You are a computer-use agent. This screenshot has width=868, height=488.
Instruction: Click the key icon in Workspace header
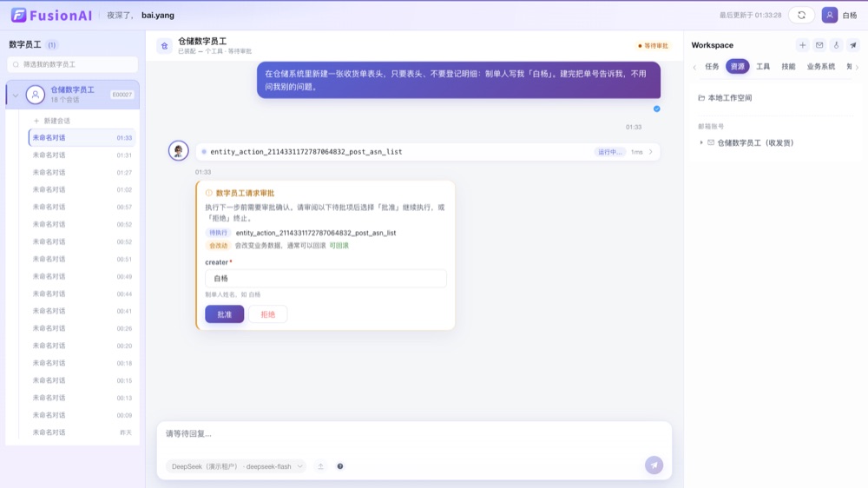(x=836, y=45)
